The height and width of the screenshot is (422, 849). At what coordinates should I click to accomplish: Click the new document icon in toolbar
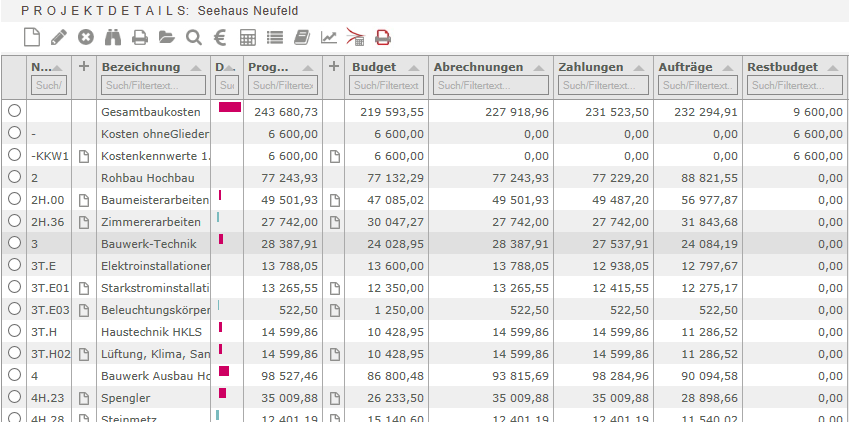(x=32, y=38)
